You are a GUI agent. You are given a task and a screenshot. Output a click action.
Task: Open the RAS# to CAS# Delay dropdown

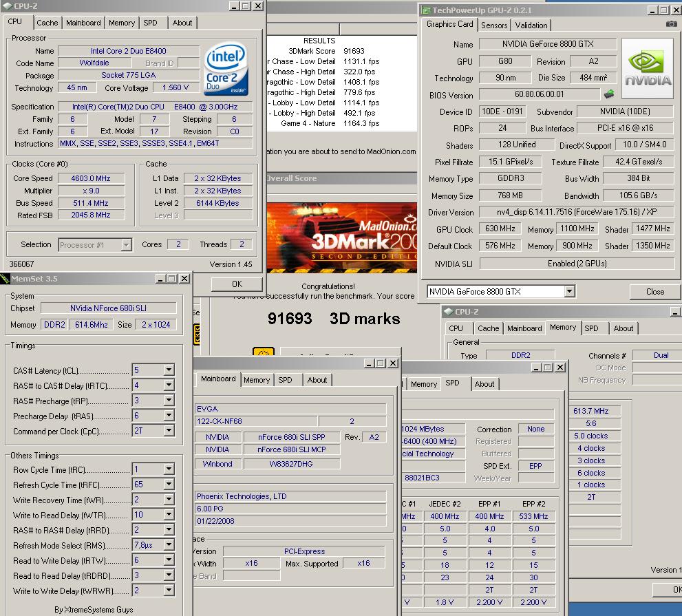(x=169, y=385)
